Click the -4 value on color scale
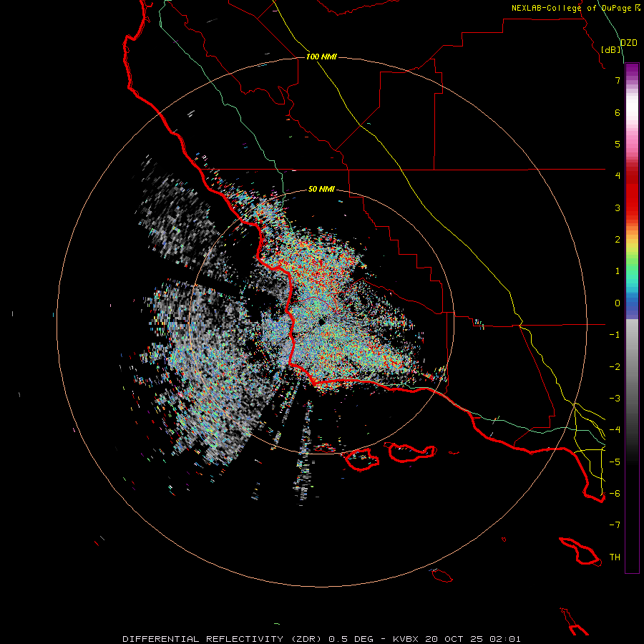Image resolution: width=644 pixels, height=644 pixels. 615,430
